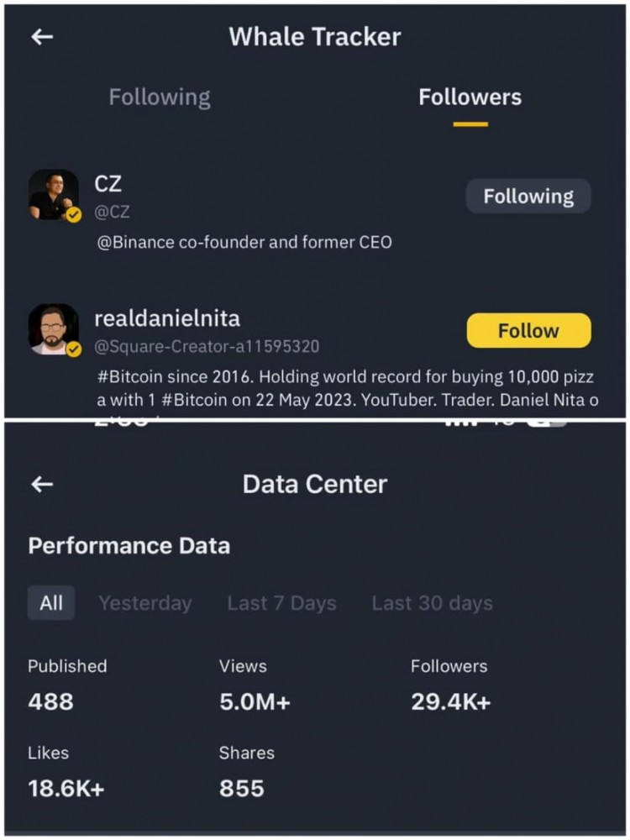Follow realdanielnita with yellow Follow button
This screenshot has height=840, width=630.
[x=528, y=331]
